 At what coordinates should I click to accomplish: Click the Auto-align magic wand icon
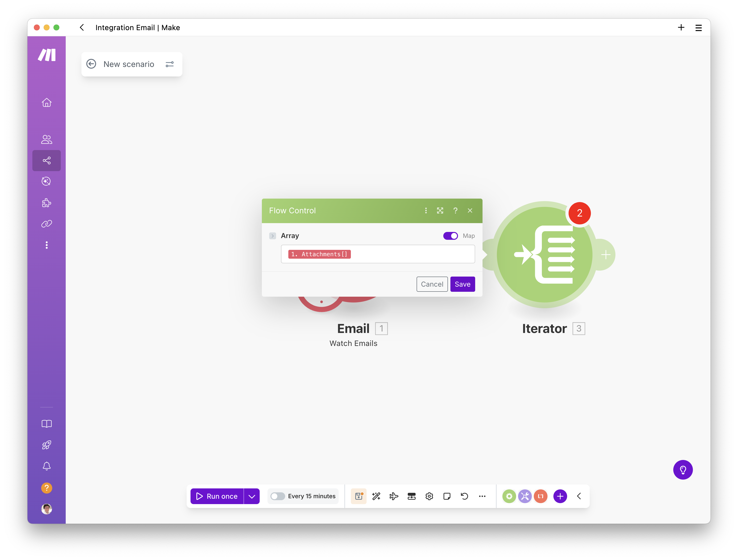(x=376, y=496)
